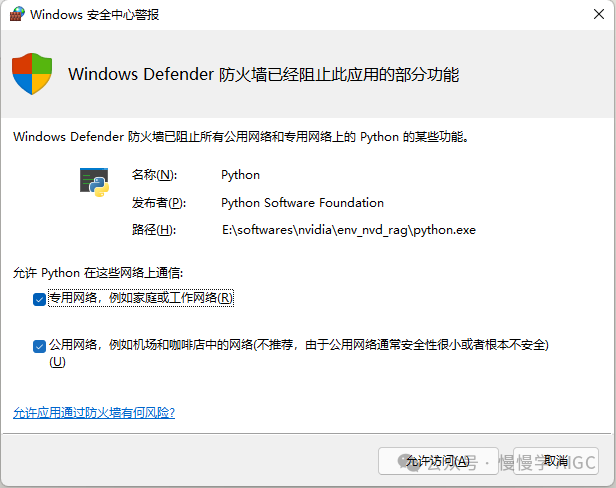Uncheck the 公用网络 public network checkbox
The height and width of the screenshot is (488, 616).
coord(39,345)
